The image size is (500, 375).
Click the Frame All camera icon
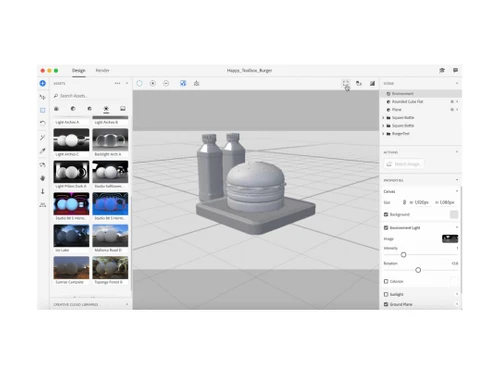pyautogui.click(x=346, y=83)
